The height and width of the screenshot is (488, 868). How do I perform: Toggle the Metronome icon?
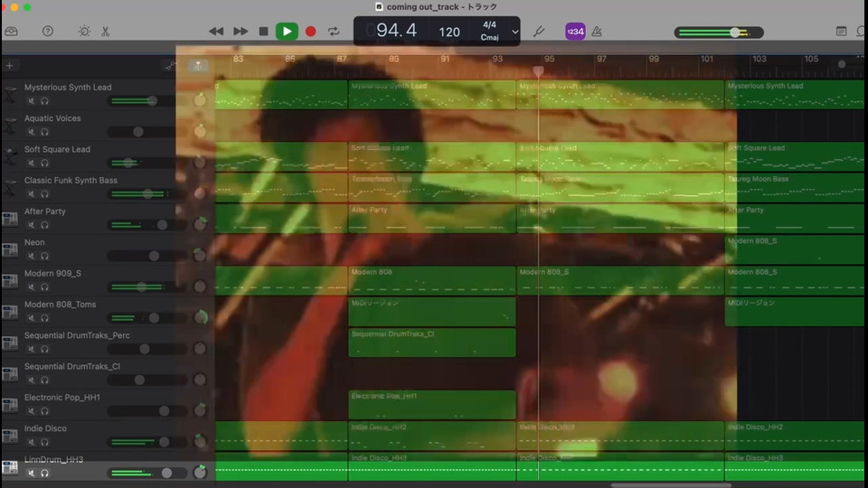[597, 32]
